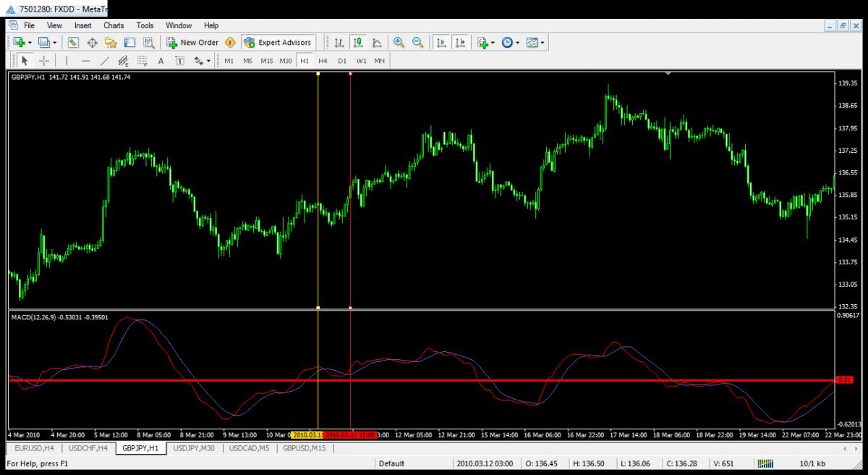
Task: Open the Periodicity clock dropdown
Action: [510, 43]
